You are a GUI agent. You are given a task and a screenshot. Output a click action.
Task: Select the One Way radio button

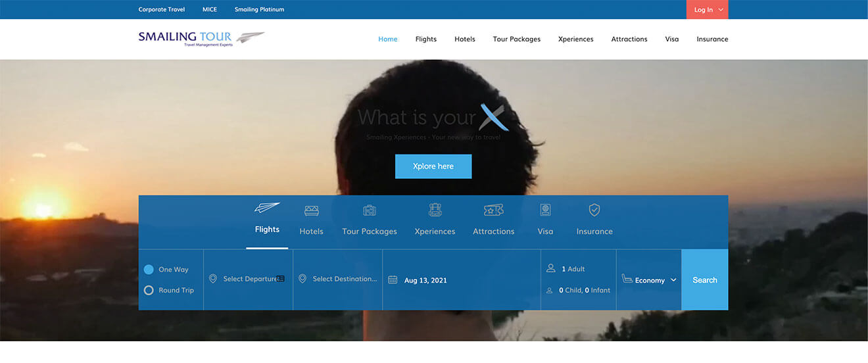click(x=149, y=270)
